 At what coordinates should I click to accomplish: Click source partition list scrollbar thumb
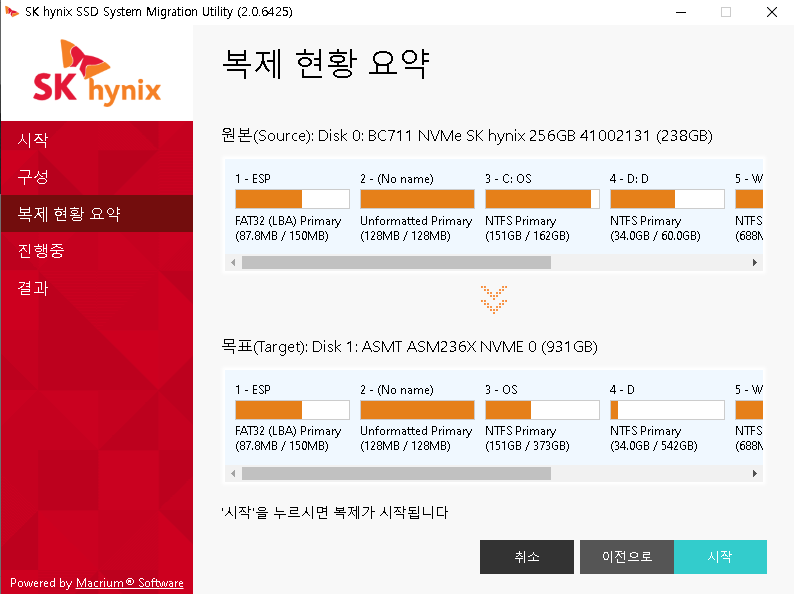pos(396,262)
